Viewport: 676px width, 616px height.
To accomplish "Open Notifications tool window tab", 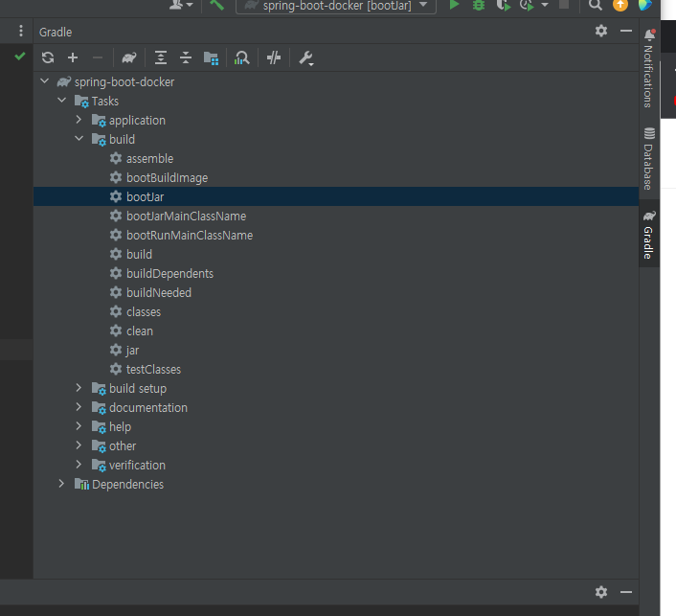I will (x=649, y=68).
